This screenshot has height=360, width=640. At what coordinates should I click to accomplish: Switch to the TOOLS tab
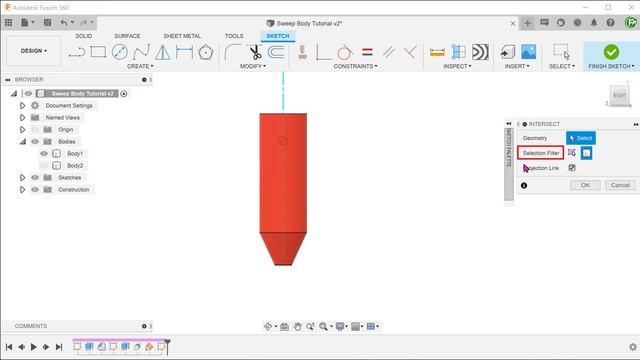point(234,36)
